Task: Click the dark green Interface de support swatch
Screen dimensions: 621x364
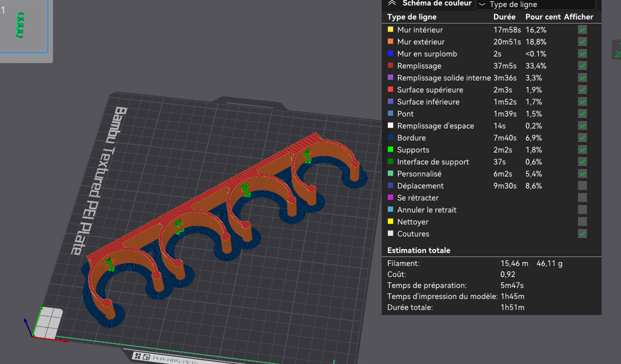Action: (x=391, y=161)
